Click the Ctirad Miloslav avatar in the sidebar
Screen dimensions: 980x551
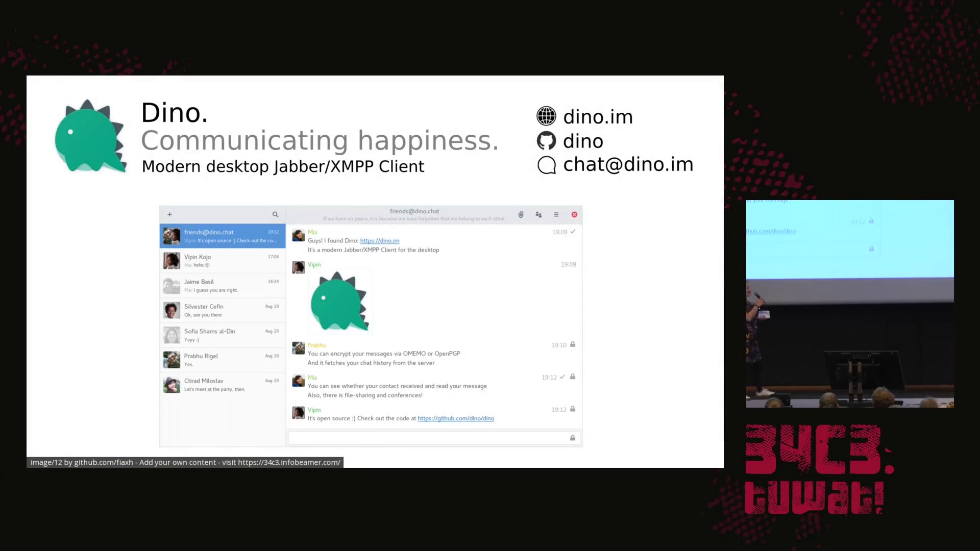(171, 385)
